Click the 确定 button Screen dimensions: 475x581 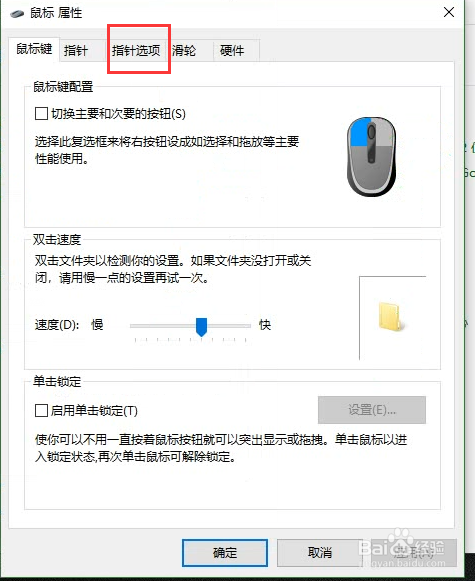(x=225, y=553)
